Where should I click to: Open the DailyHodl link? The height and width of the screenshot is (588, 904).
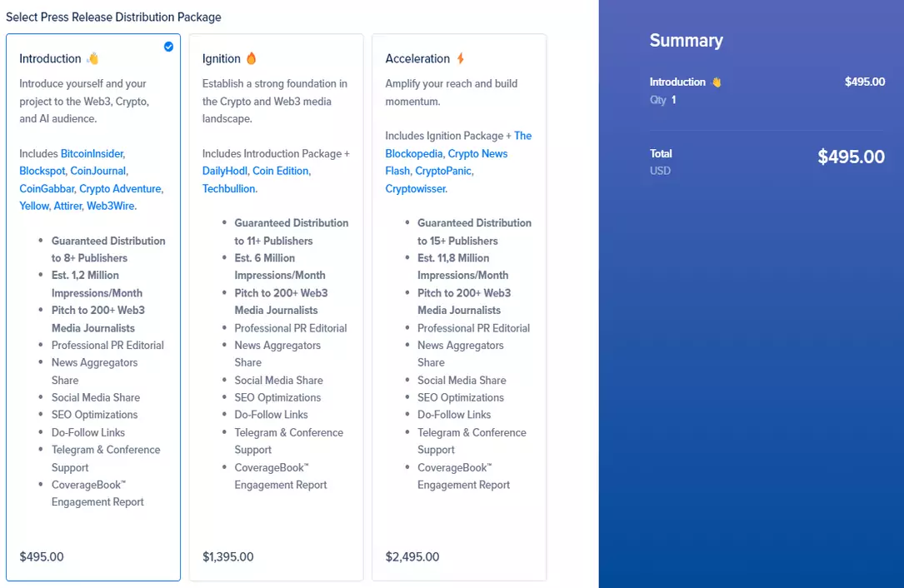225,172
